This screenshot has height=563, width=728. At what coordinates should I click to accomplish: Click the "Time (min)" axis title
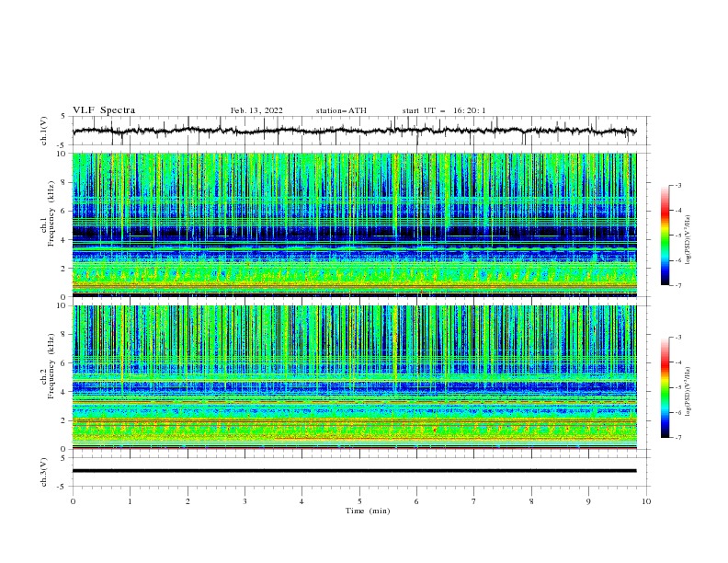click(x=368, y=511)
